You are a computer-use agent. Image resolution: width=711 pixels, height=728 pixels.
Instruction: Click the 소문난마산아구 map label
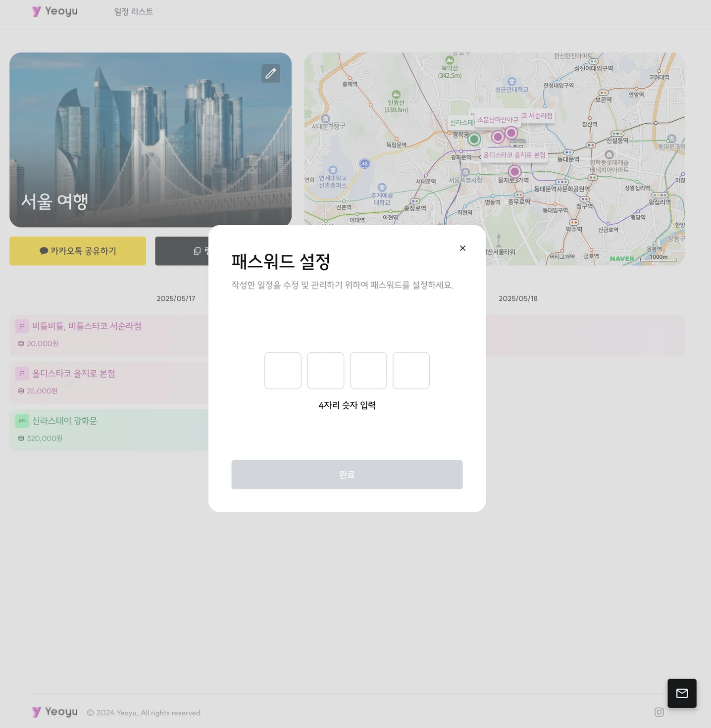pyautogui.click(x=498, y=120)
